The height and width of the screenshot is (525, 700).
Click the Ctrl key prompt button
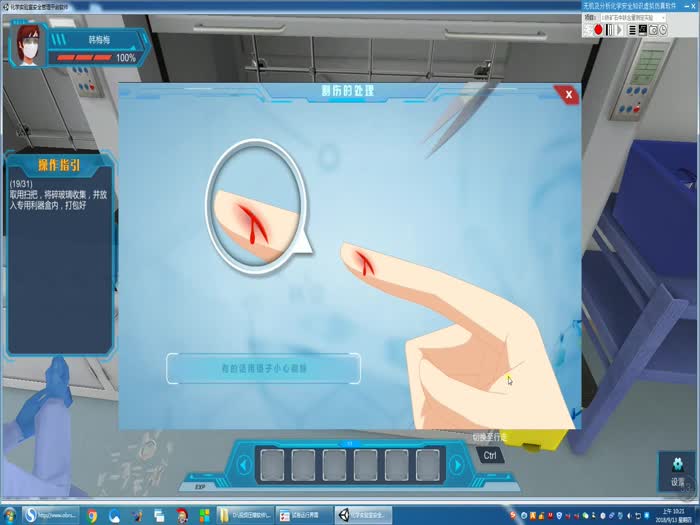[490, 455]
